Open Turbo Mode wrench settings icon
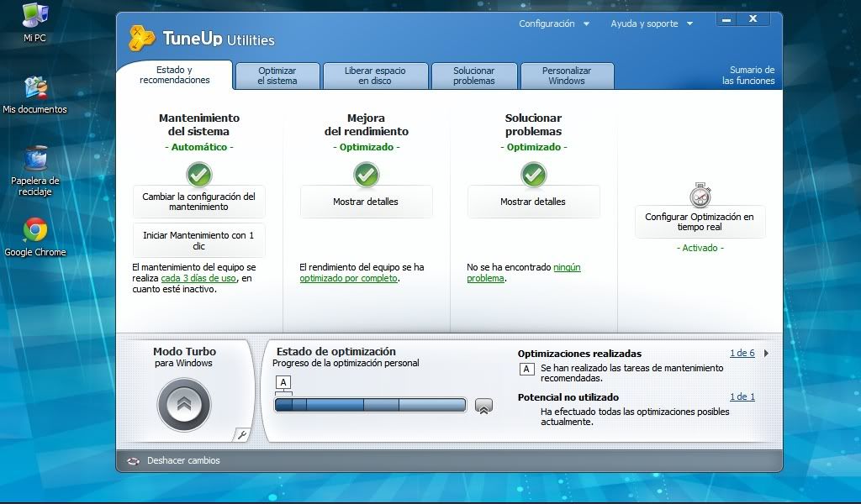This screenshot has height=504, width=861. pyautogui.click(x=242, y=434)
